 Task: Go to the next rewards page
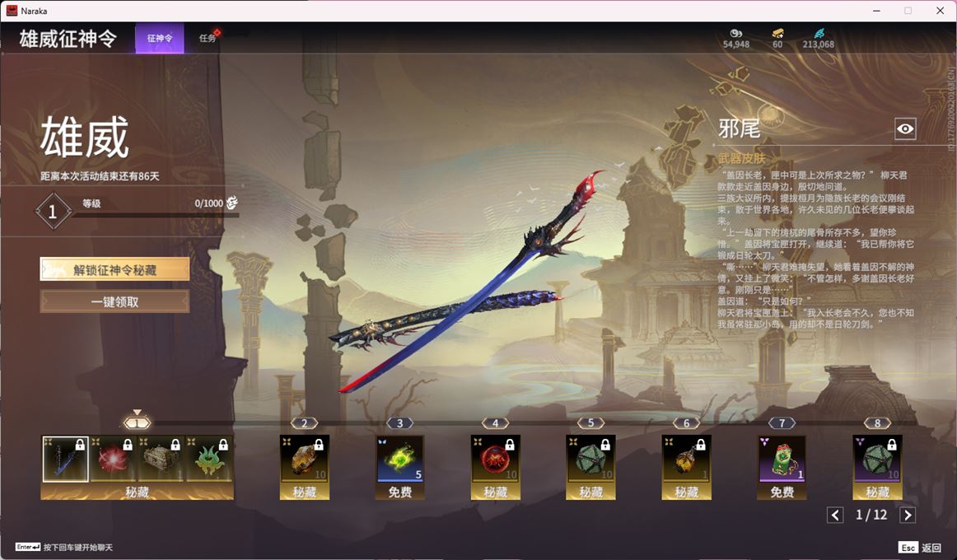click(908, 515)
